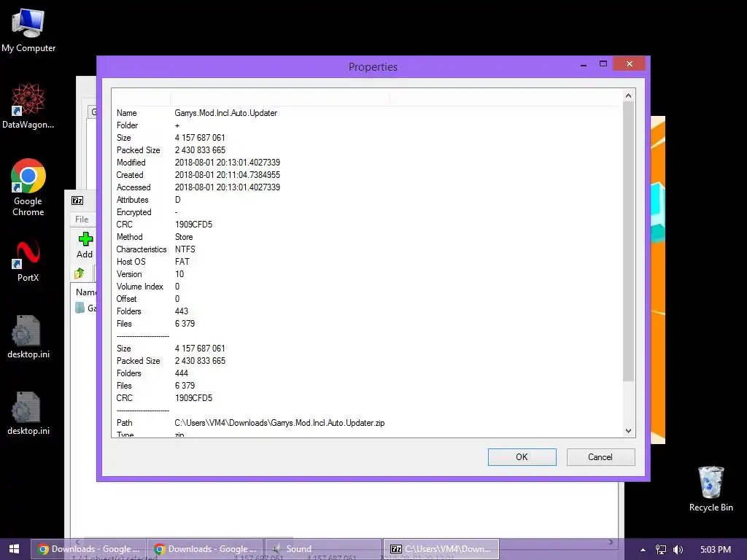Viewport: 747px width, 560px height.
Task: Click the Offset row label
Action: tap(127, 298)
